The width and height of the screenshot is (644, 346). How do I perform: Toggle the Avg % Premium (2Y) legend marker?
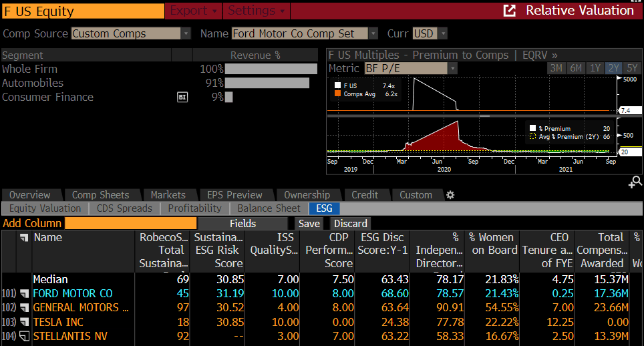[532, 136]
